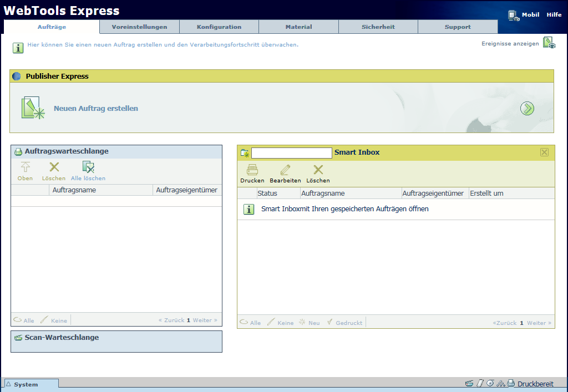Expand the Scan-Warteschlange section
568x392 pixels.
click(x=61, y=338)
